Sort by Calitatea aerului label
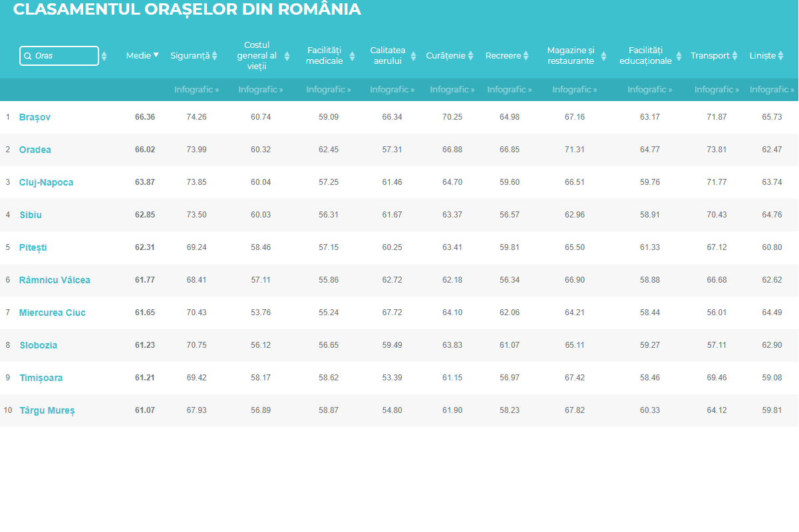Image resolution: width=799 pixels, height=532 pixels. [x=388, y=56]
